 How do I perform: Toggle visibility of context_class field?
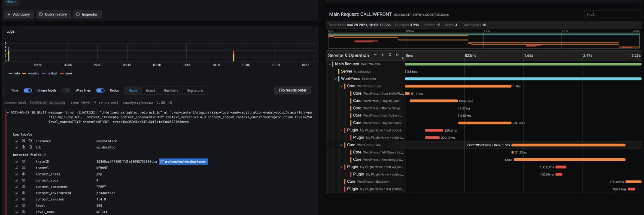(x=24, y=174)
